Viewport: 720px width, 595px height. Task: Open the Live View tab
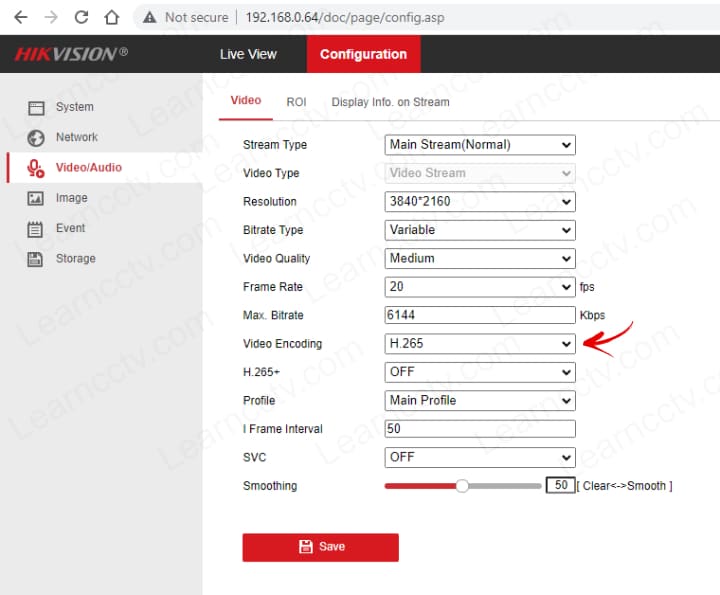(x=248, y=54)
